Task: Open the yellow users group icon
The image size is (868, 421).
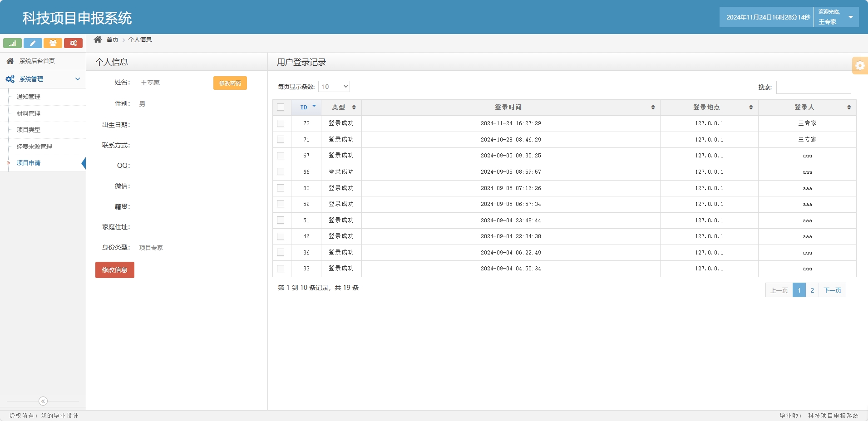Action: 53,43
